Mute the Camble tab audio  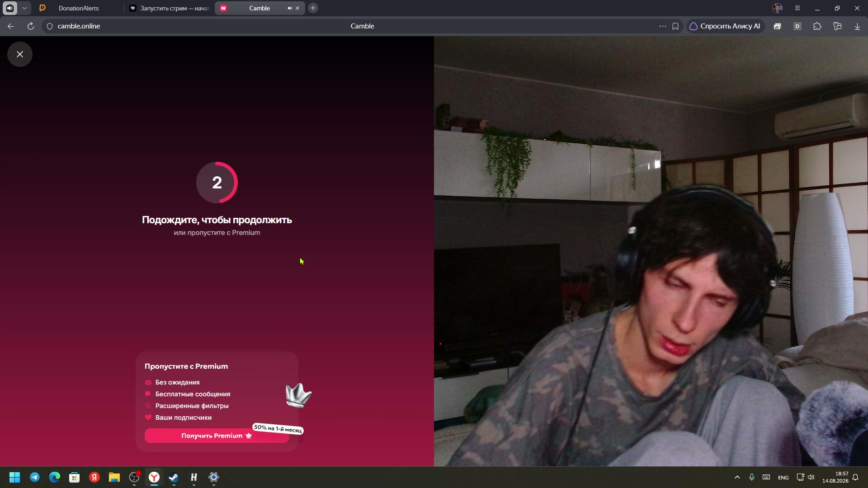coord(290,8)
